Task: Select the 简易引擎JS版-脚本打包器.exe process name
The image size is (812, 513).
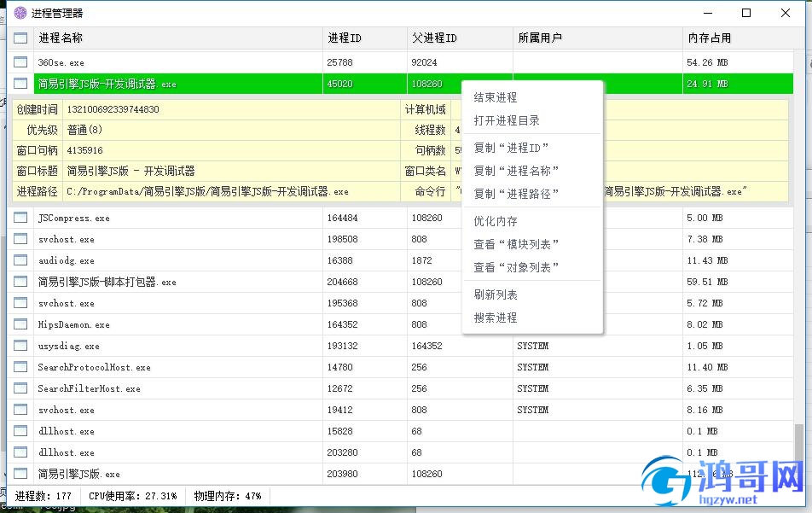Action: (107, 282)
